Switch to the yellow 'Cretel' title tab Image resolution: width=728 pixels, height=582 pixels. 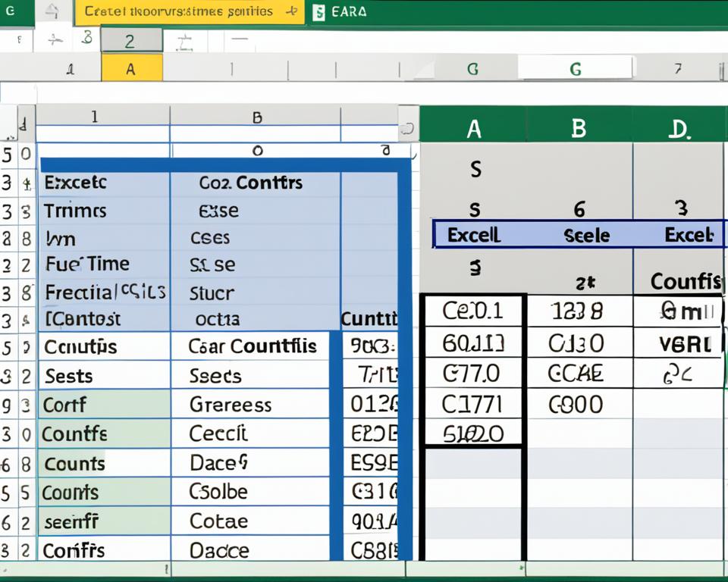tap(190, 11)
